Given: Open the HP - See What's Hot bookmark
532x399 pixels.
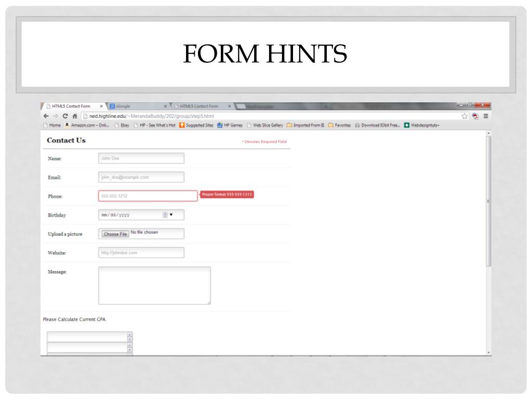Looking at the screenshot, I should (x=155, y=125).
